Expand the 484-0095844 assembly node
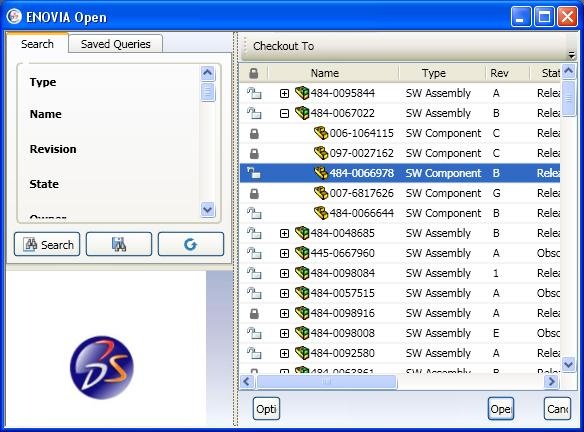This screenshot has height=432, width=584. click(x=284, y=93)
